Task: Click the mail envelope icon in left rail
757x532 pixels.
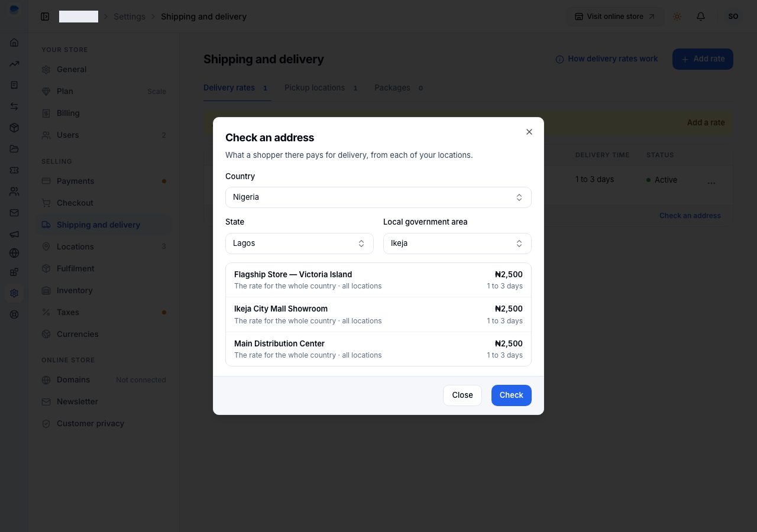Action: 14,213
